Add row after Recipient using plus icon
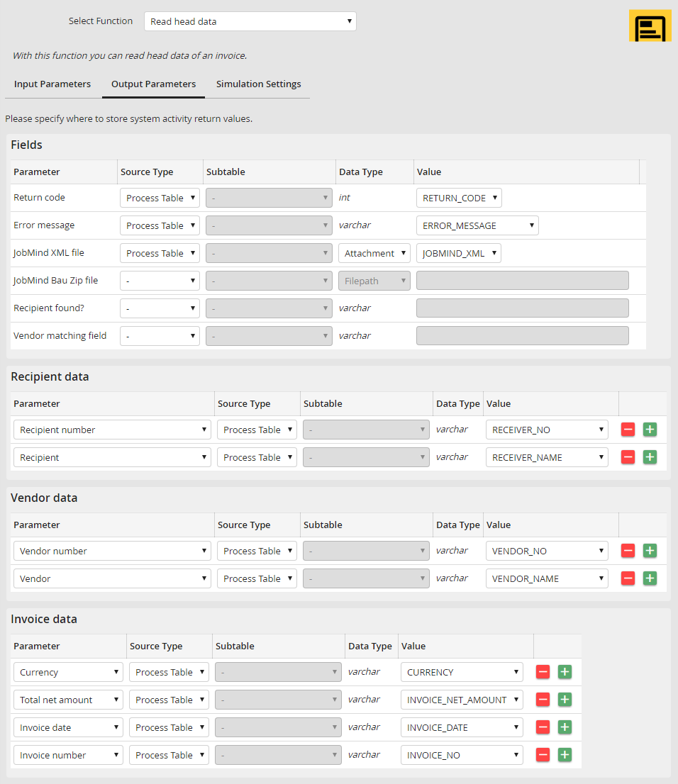 click(650, 457)
